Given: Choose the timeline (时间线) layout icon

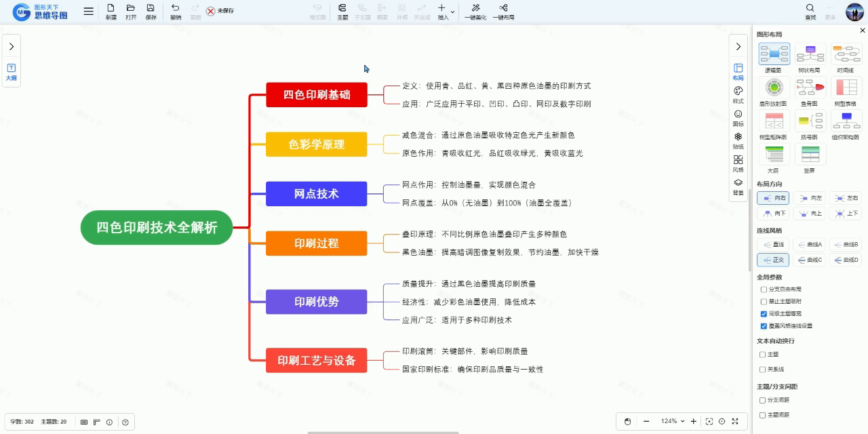Looking at the screenshot, I should 846,54.
